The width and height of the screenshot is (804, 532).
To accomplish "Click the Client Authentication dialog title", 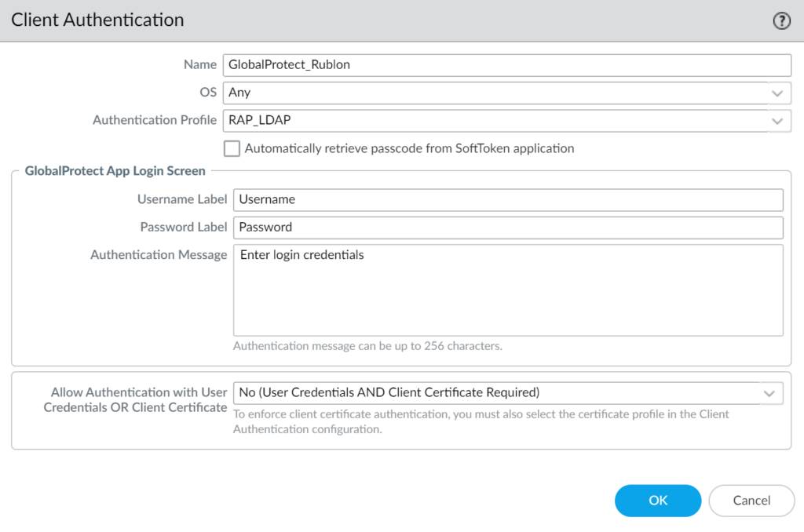I will coord(97,20).
